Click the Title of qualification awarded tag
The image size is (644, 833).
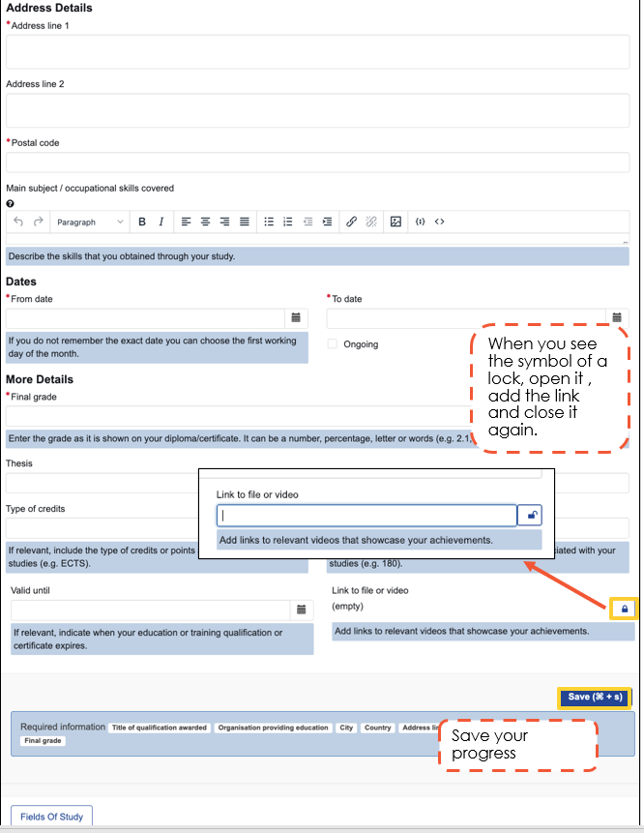(x=160, y=728)
